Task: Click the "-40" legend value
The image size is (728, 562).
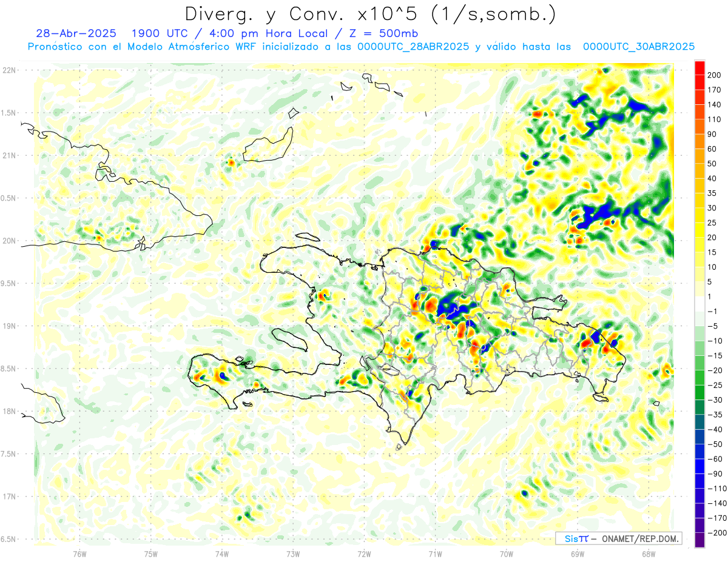Action: click(x=715, y=429)
